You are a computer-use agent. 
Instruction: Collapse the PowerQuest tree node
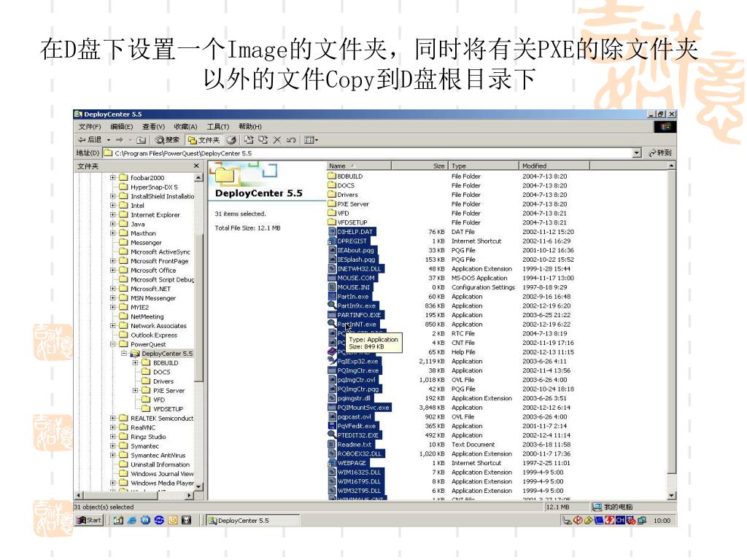(x=113, y=344)
